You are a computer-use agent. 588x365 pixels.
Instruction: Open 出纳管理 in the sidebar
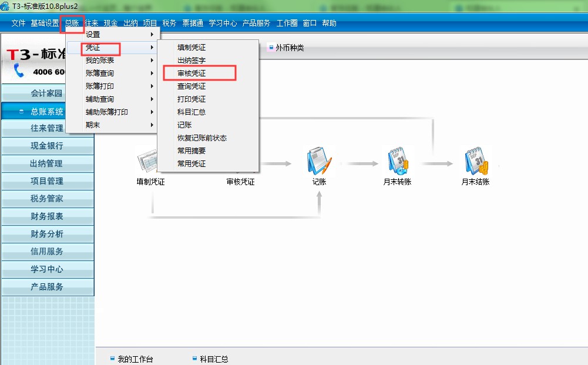pos(47,163)
